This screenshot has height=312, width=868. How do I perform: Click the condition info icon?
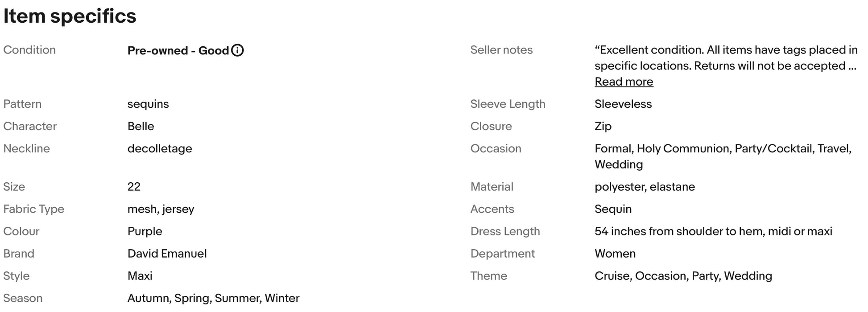(238, 50)
